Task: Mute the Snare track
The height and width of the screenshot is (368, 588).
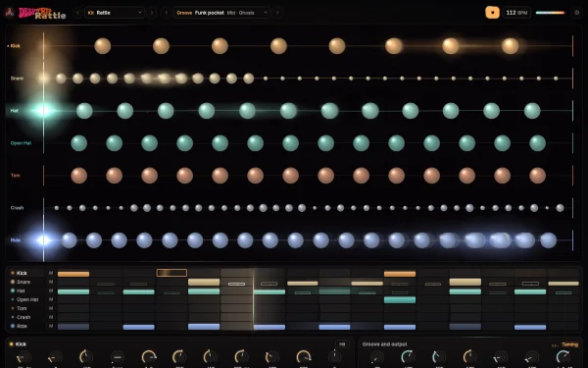Action: coord(51,282)
